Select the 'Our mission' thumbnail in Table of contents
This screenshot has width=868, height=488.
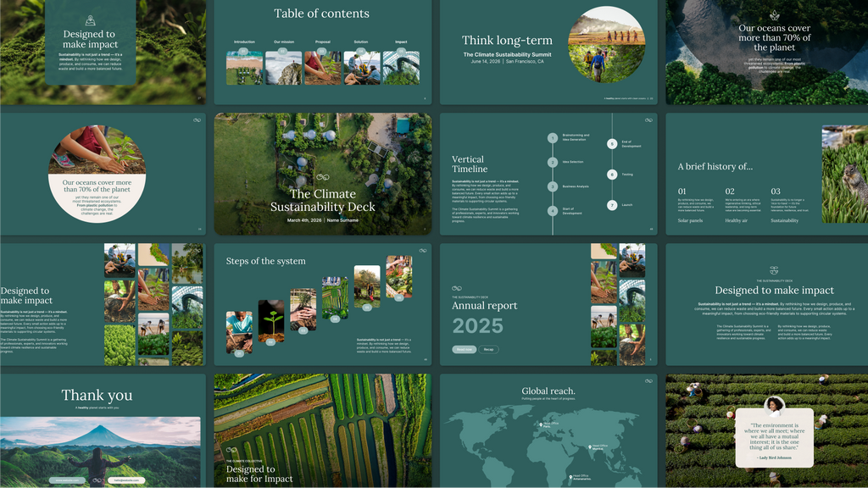coord(283,68)
